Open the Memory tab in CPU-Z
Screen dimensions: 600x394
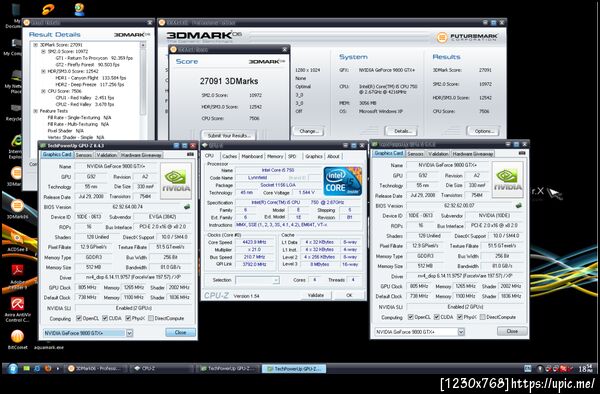(x=275, y=156)
